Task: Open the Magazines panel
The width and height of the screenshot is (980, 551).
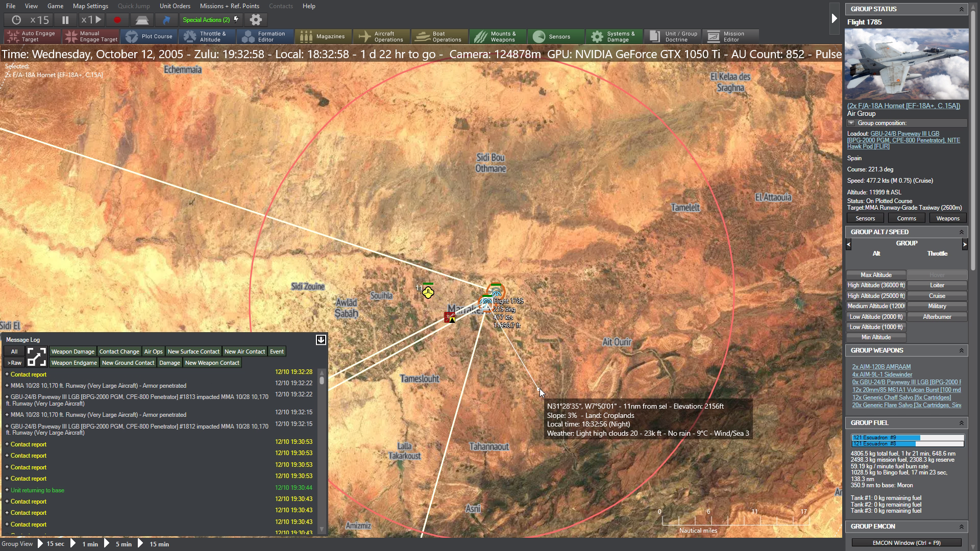Action: [x=322, y=36]
